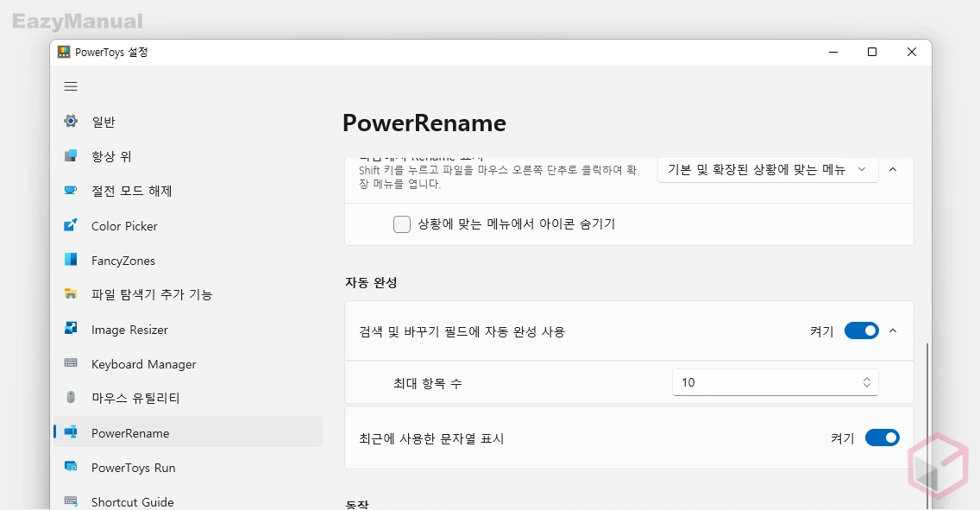Screen dimensions: 980x510
Task: Minimize the PowerToys settings window
Action: point(833,52)
